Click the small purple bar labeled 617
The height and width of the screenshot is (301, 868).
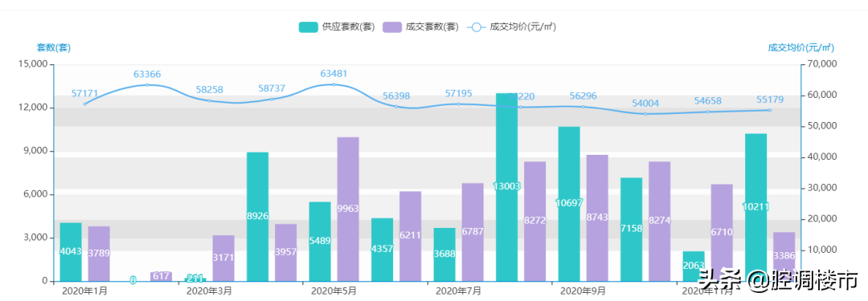pyautogui.click(x=161, y=276)
